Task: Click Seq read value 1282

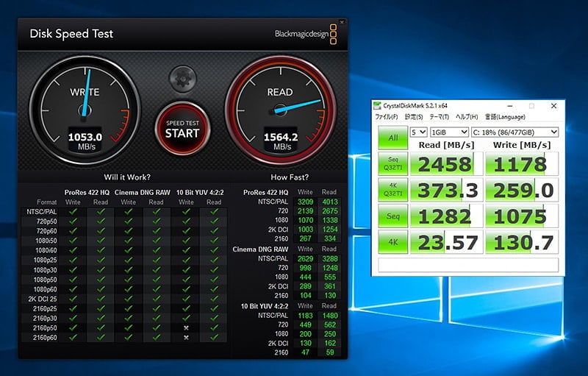Action: (x=446, y=216)
